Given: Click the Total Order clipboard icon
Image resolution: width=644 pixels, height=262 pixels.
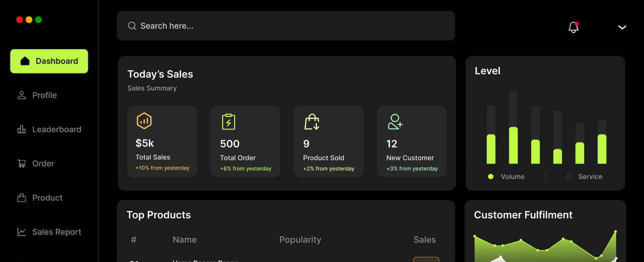Looking at the screenshot, I should pyautogui.click(x=228, y=121).
